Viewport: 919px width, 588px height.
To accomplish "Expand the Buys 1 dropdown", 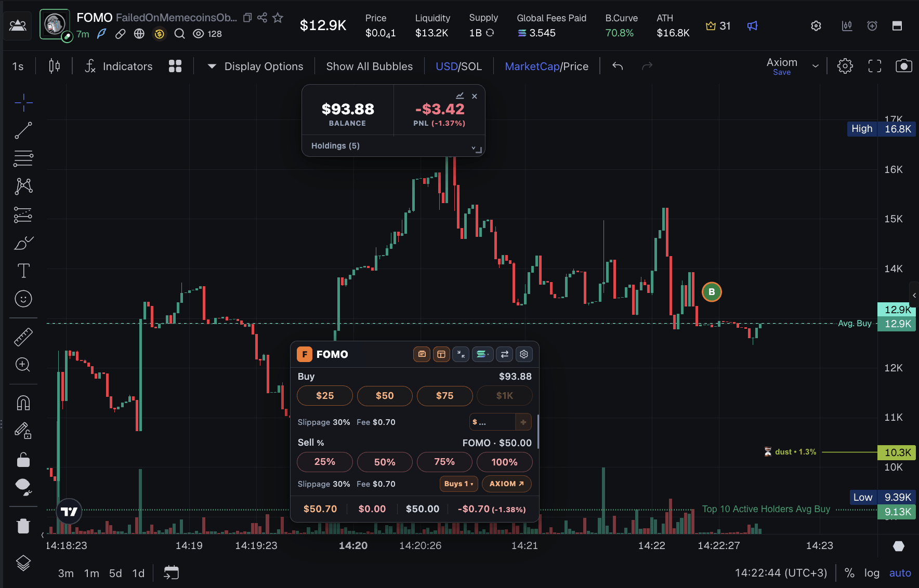I will (458, 484).
